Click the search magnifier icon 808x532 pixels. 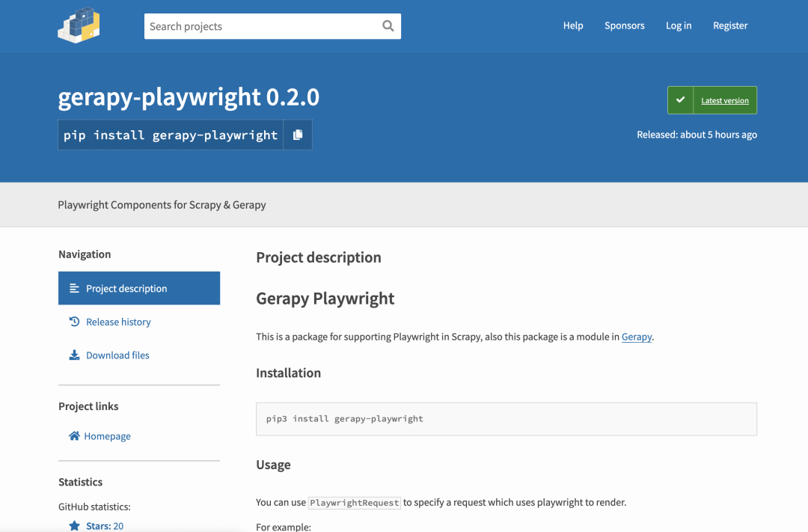pyautogui.click(x=388, y=25)
